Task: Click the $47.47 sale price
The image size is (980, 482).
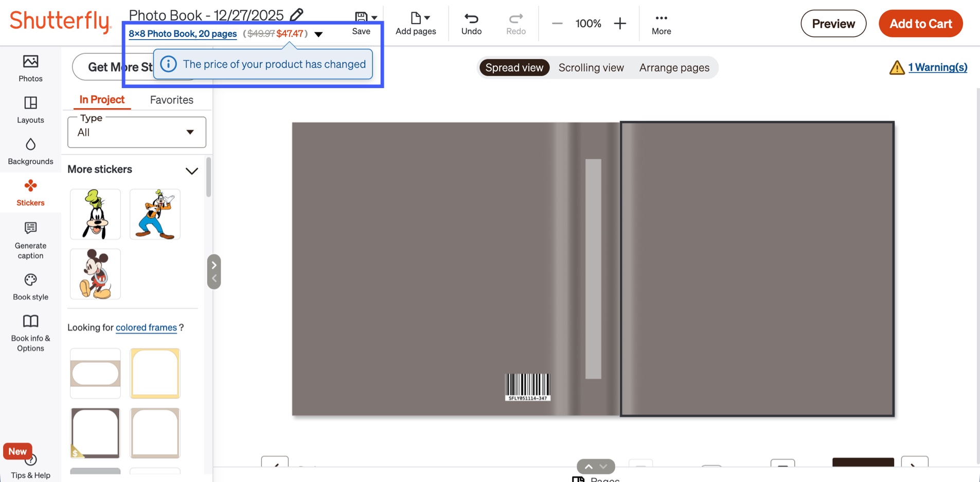Action: [290, 34]
